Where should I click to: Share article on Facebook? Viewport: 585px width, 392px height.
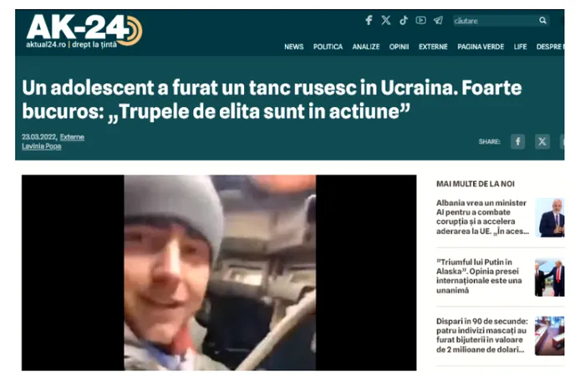coord(517,142)
